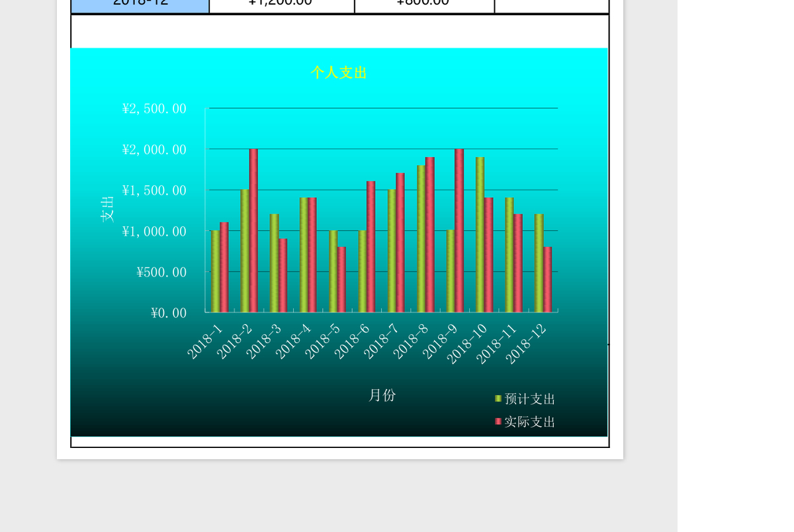The height and width of the screenshot is (532, 794).
Task: Click the legend entry text 预计支出
Action: click(x=530, y=399)
